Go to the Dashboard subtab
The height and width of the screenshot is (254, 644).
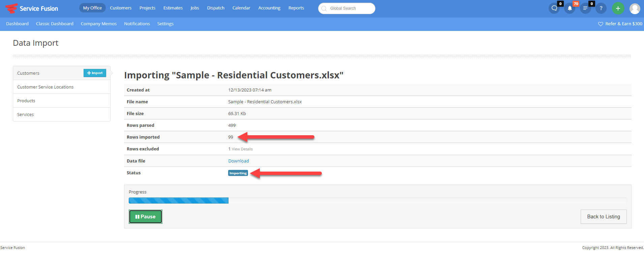[x=17, y=24]
